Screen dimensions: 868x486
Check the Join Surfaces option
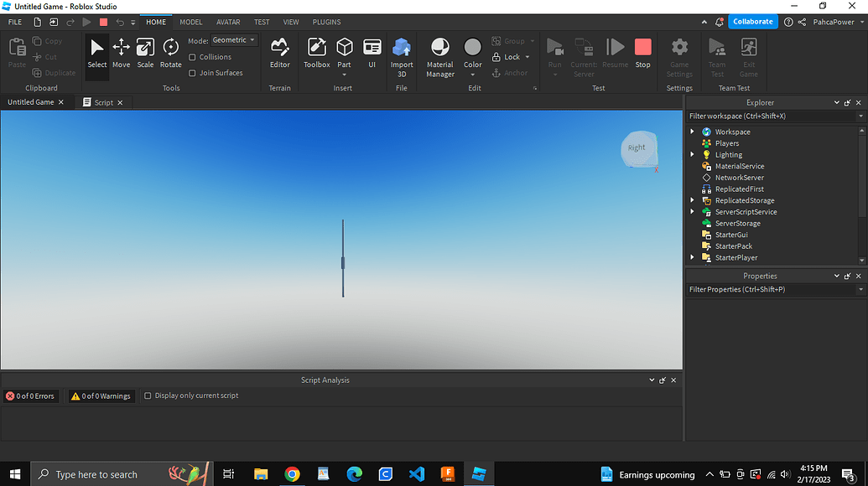pos(194,73)
